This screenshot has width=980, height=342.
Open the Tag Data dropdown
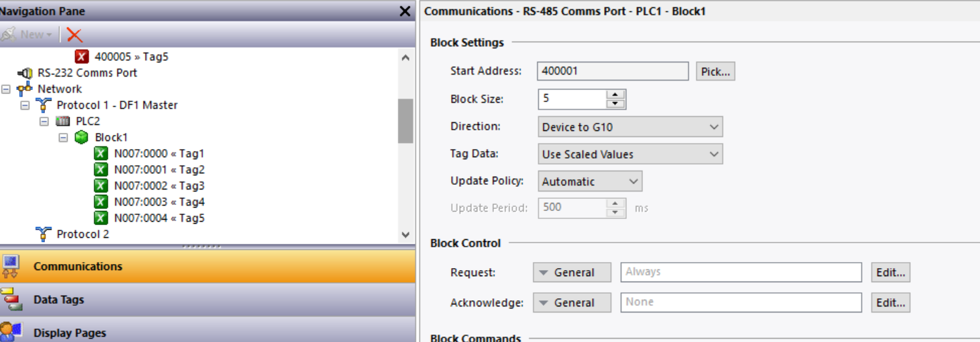[x=630, y=154]
